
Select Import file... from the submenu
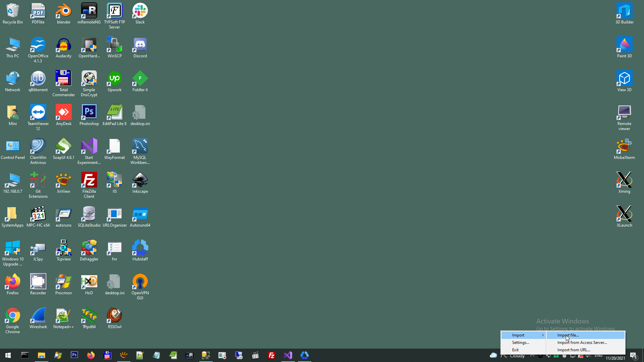pyautogui.click(x=568, y=335)
